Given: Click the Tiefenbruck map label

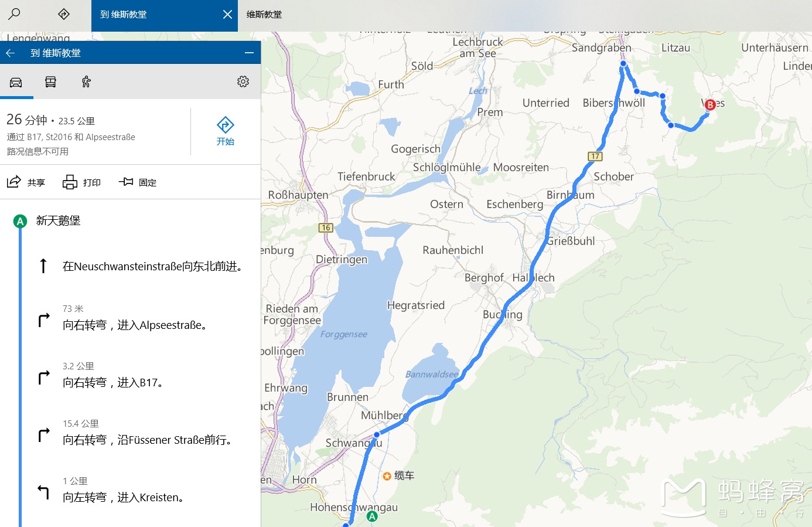Looking at the screenshot, I should (x=366, y=176).
